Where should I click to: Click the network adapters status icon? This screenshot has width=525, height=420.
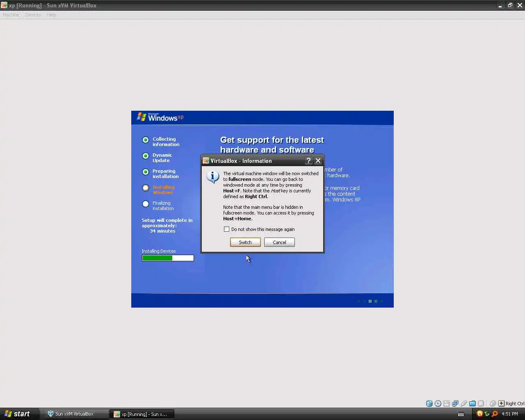(455, 404)
